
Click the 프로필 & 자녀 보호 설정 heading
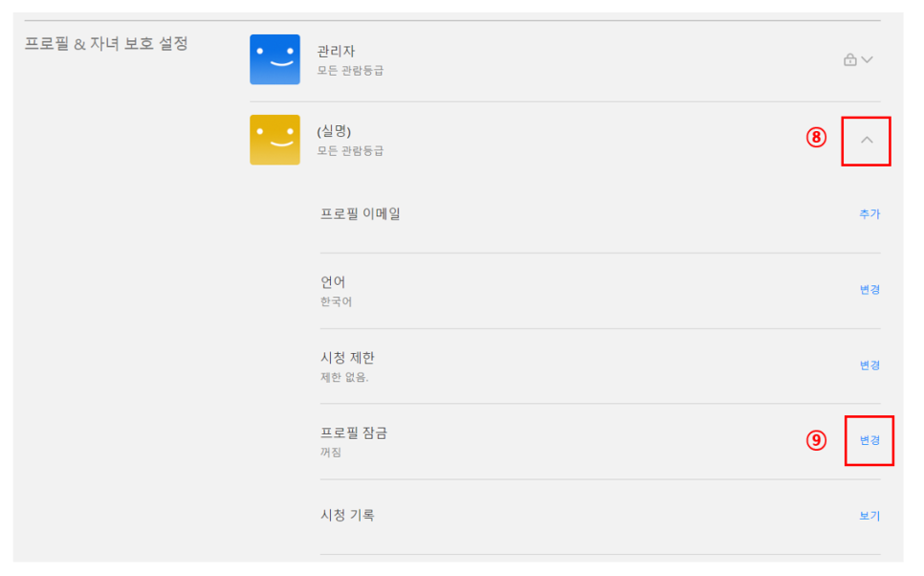106,44
